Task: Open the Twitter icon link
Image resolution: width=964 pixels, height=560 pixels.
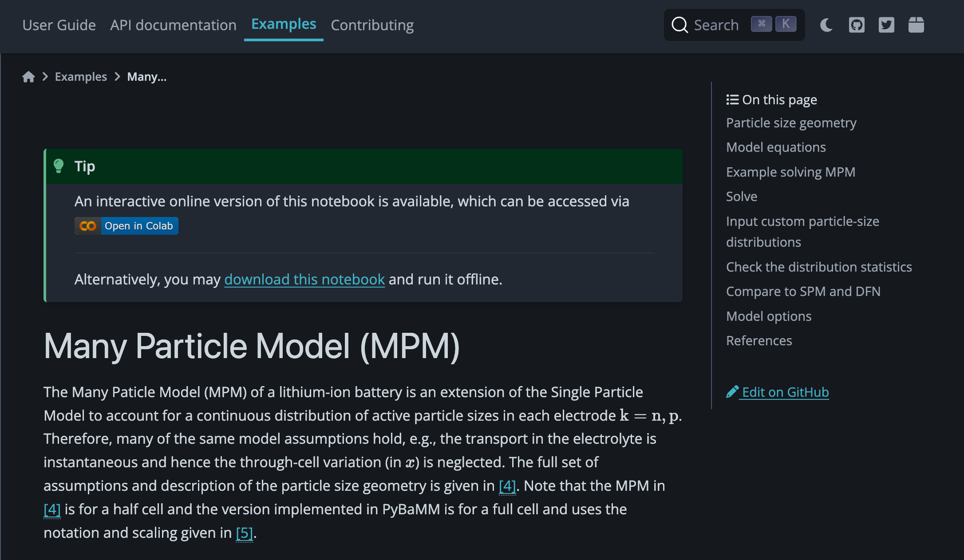Action: tap(886, 25)
